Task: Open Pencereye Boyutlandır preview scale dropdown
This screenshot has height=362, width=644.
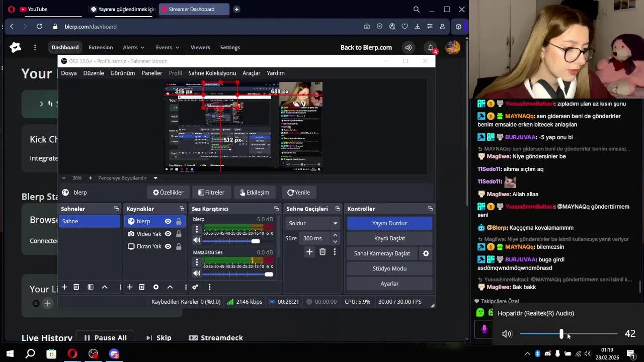Action: coord(128,178)
